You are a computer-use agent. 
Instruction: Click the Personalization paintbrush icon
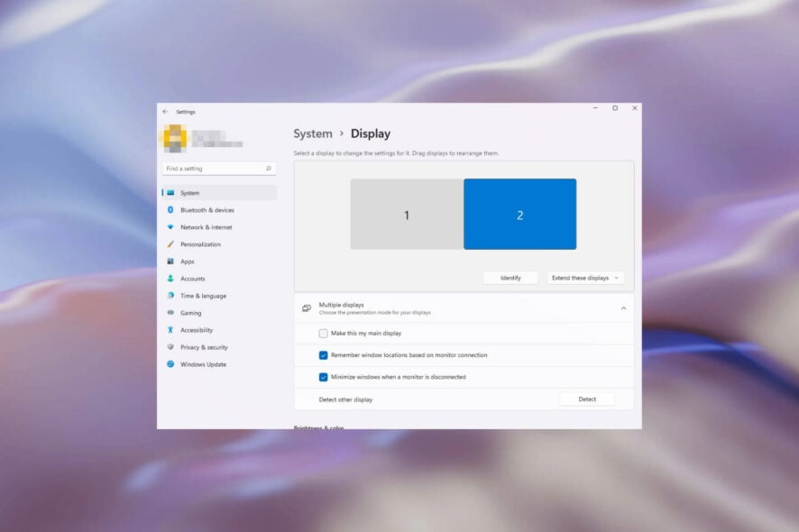pyautogui.click(x=170, y=244)
